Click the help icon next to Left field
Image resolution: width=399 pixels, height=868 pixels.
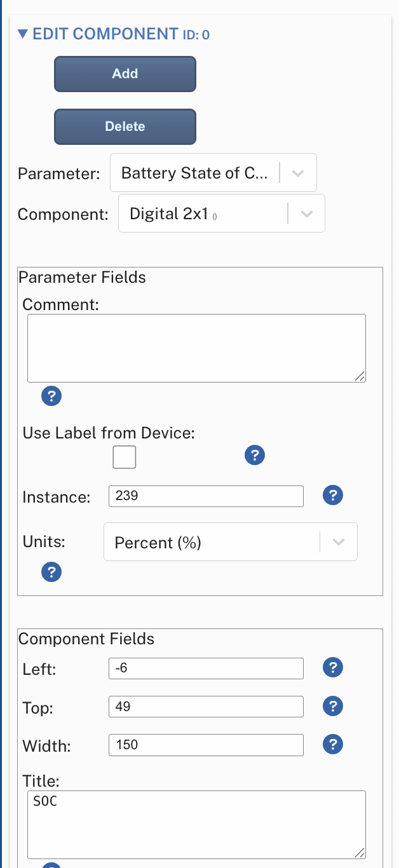tap(333, 668)
